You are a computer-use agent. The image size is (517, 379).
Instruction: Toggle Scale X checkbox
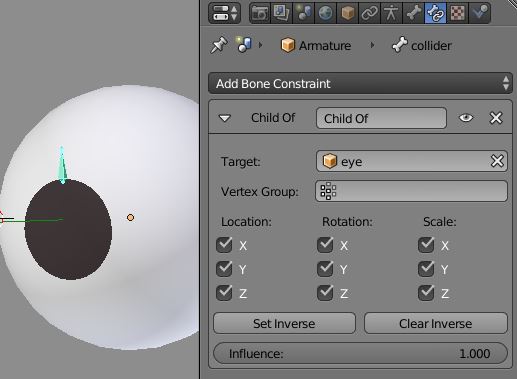[x=426, y=245]
